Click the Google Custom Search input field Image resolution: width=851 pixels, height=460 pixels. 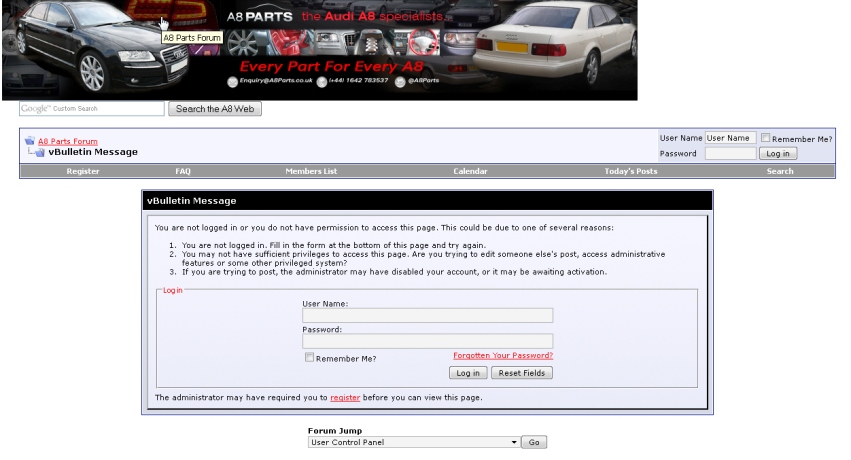tap(91, 108)
